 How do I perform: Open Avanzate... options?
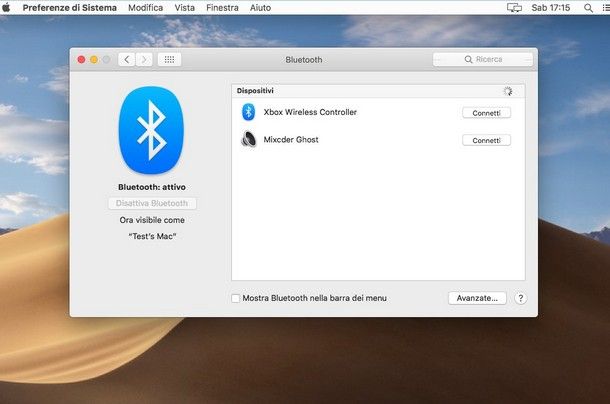click(x=477, y=298)
